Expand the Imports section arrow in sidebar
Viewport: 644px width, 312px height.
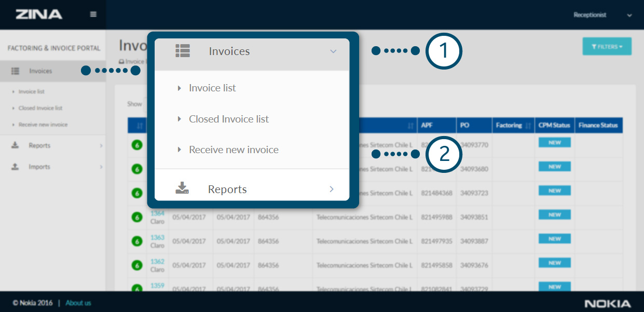coord(101,167)
